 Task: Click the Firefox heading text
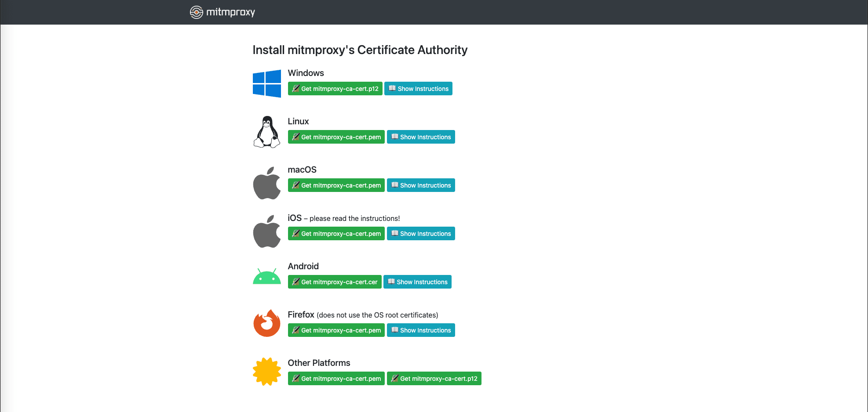point(301,314)
